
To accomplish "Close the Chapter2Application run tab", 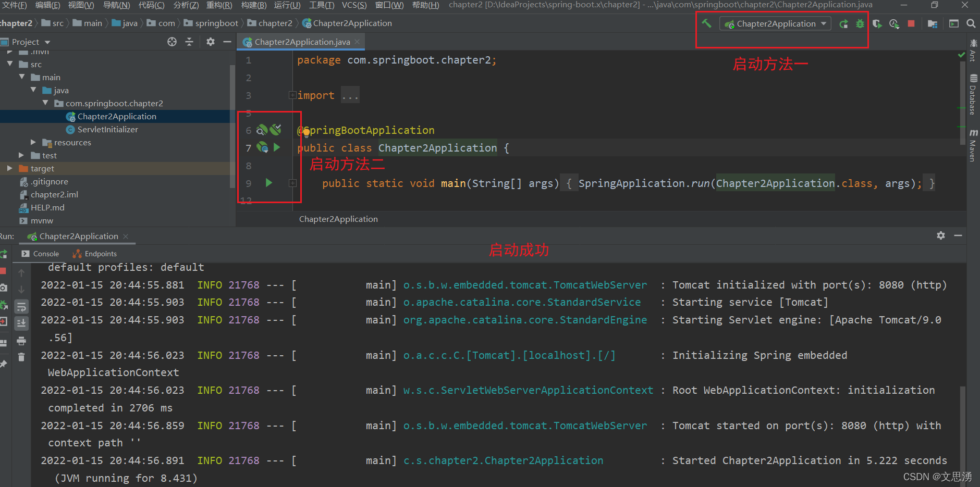I will [126, 236].
